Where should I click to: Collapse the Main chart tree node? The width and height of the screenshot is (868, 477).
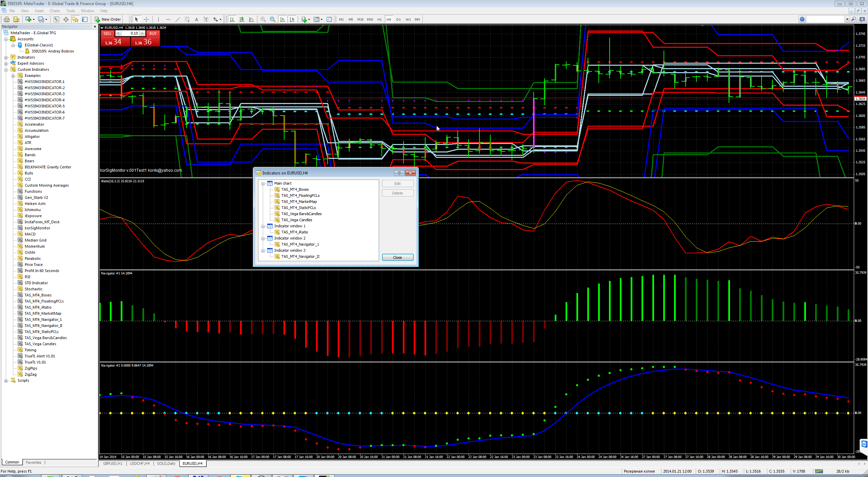click(263, 183)
